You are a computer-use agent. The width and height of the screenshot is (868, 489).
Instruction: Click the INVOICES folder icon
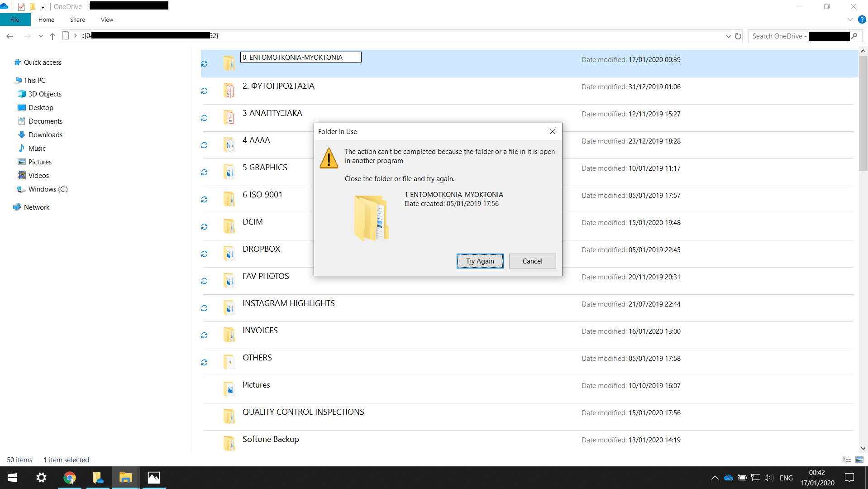pos(229,335)
